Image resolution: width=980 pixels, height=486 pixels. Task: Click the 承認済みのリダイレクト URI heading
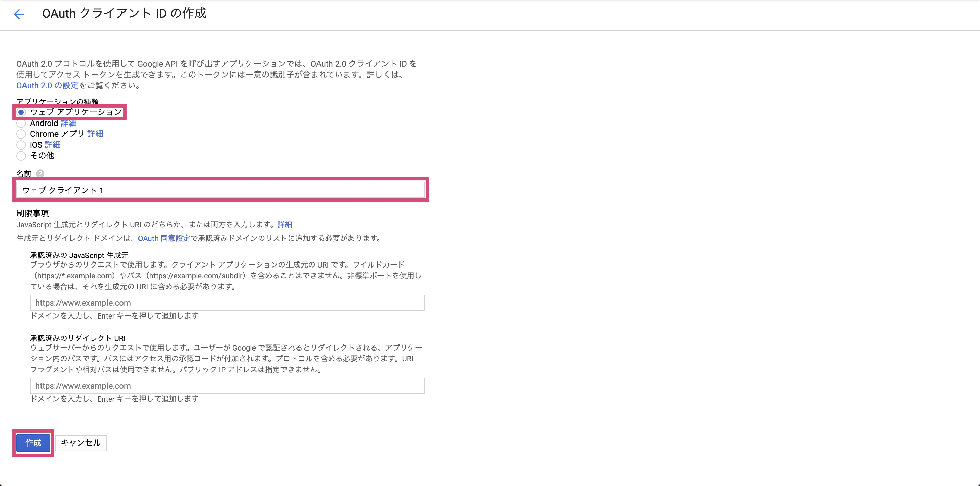point(78,338)
